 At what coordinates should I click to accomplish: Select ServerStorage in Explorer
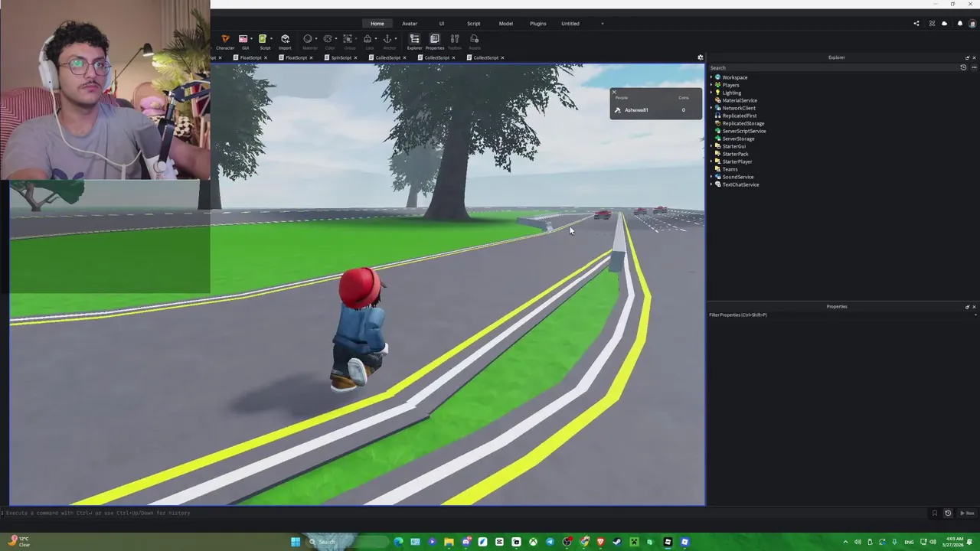tap(738, 139)
